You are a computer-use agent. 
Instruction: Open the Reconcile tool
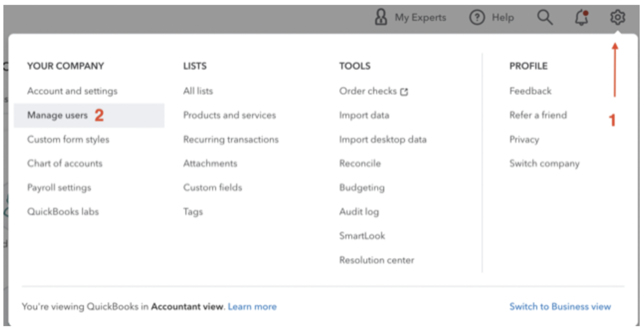point(360,164)
